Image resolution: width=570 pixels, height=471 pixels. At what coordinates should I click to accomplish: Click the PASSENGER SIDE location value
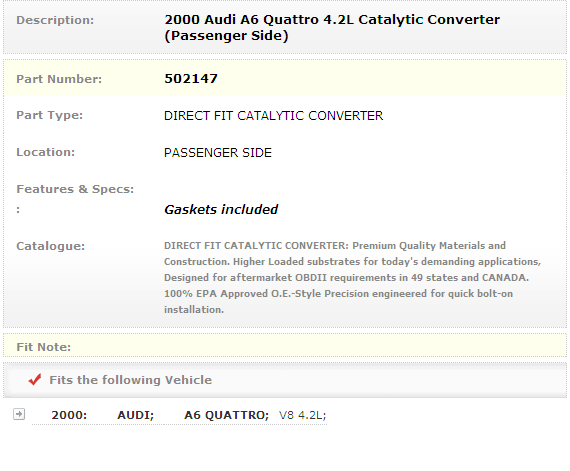[x=218, y=153]
